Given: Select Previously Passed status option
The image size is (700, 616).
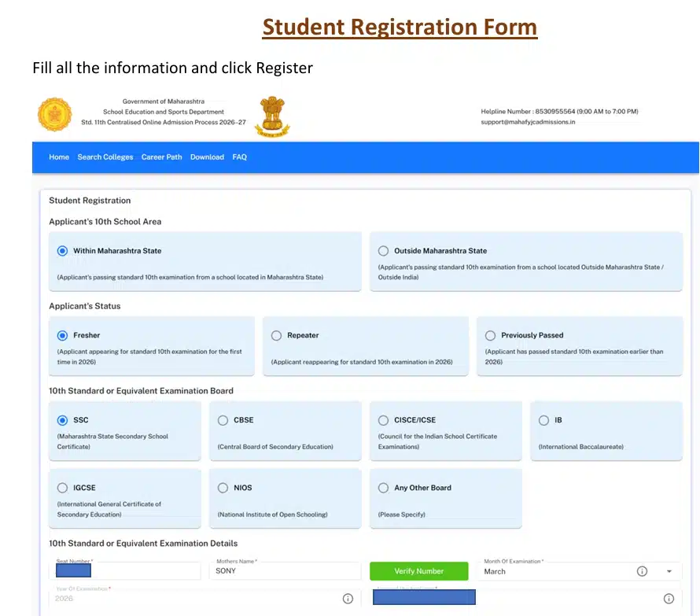Looking at the screenshot, I should click(491, 335).
